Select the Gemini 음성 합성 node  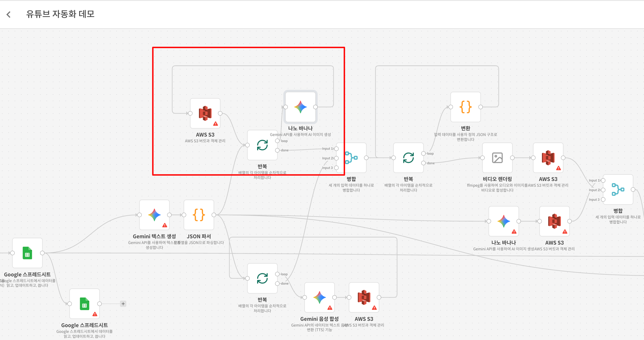(x=319, y=297)
